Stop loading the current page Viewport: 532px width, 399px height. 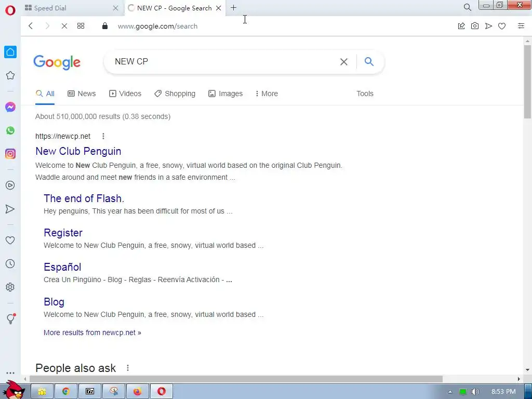pos(64,26)
